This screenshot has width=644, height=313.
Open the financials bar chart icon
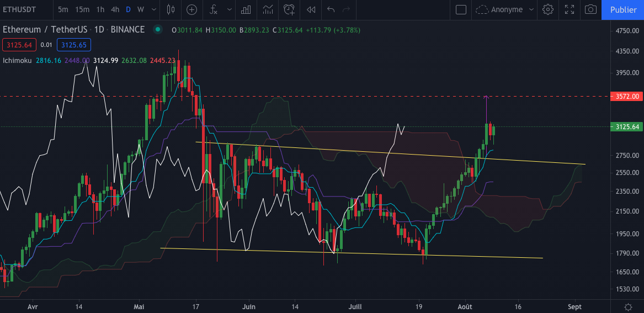pos(246,9)
